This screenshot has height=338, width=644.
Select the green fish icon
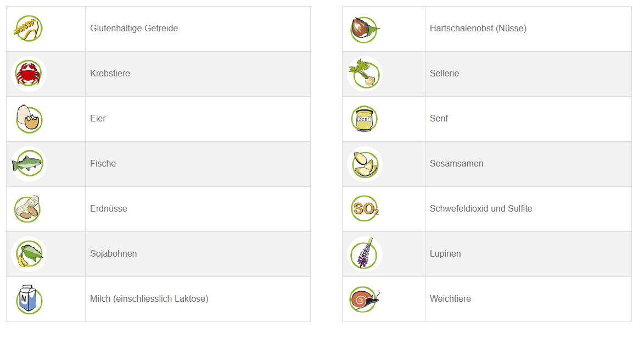pyautogui.click(x=29, y=164)
